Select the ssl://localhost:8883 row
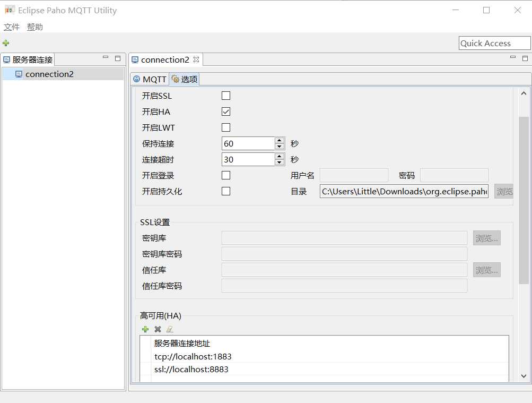This screenshot has width=532, height=403. click(325, 370)
